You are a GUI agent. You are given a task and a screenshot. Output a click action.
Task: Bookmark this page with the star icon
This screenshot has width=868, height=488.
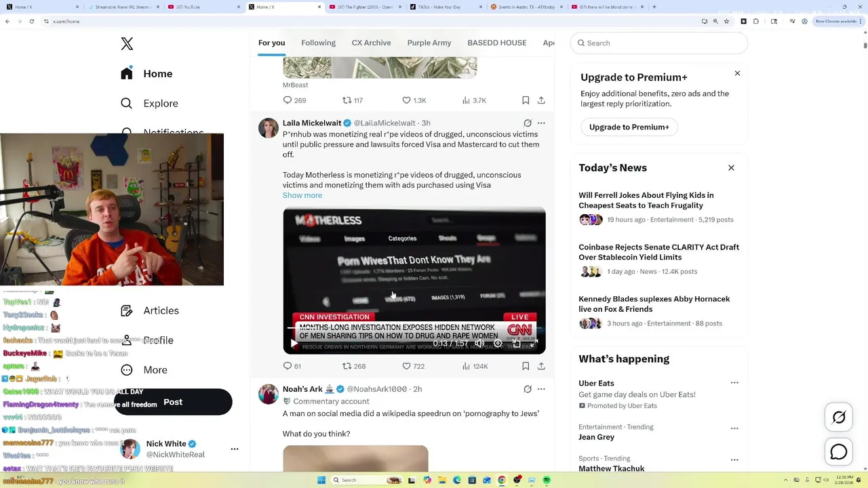tap(726, 21)
